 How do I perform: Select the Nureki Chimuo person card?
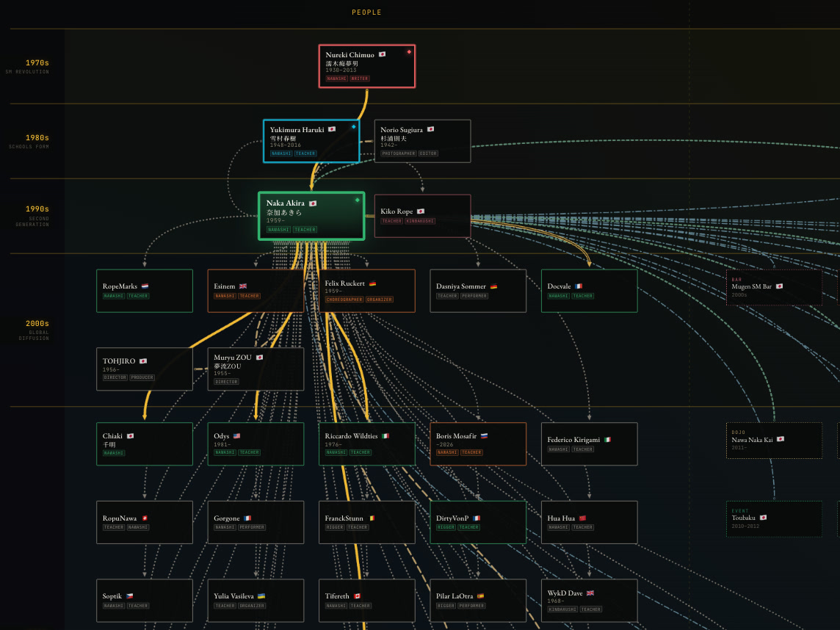click(x=367, y=66)
